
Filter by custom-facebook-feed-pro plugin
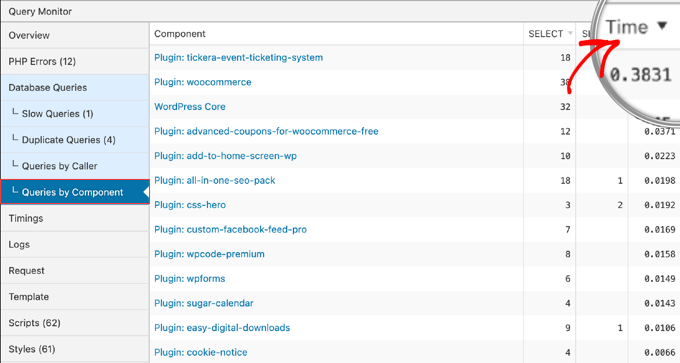tap(230, 229)
